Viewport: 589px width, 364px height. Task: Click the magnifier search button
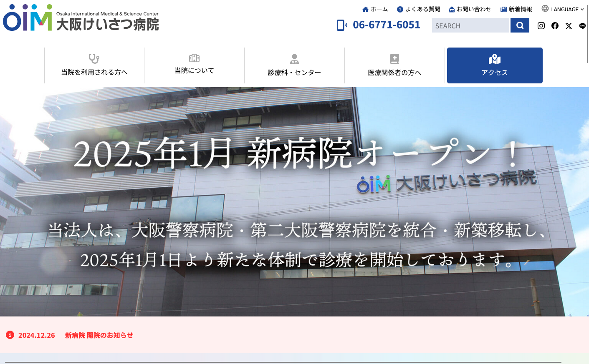(x=520, y=25)
